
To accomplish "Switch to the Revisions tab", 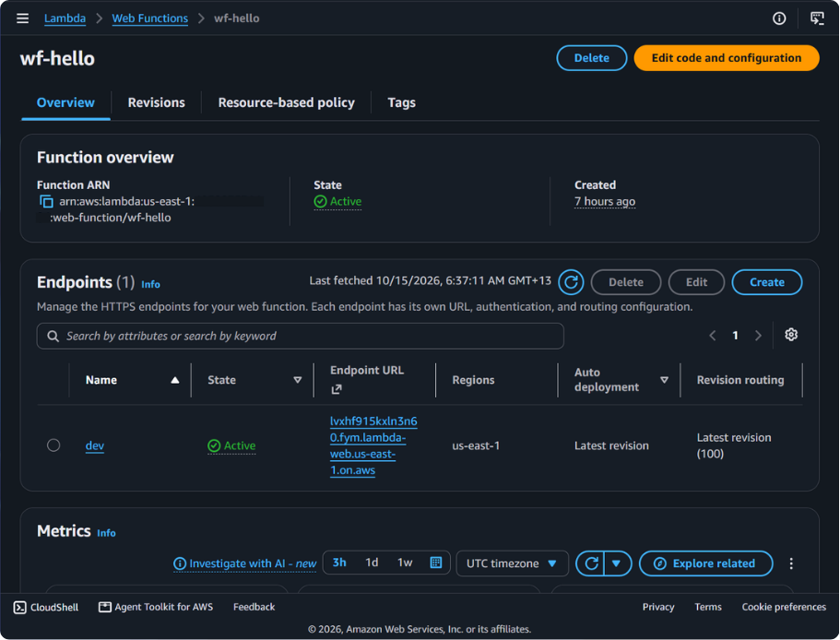I will [157, 103].
